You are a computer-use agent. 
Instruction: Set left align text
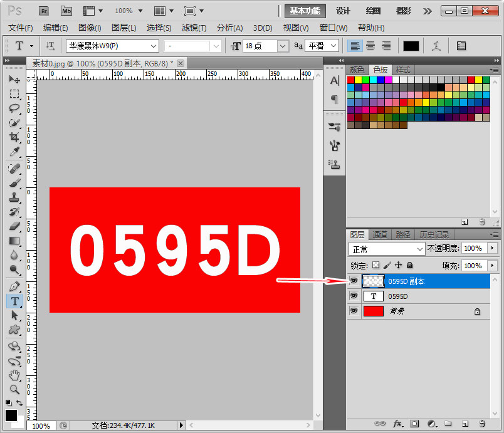click(355, 46)
